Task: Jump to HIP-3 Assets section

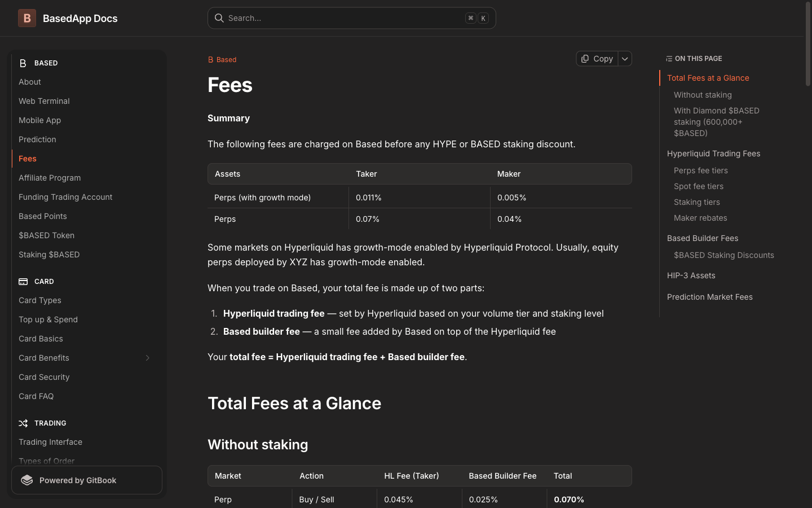Action: click(691, 275)
